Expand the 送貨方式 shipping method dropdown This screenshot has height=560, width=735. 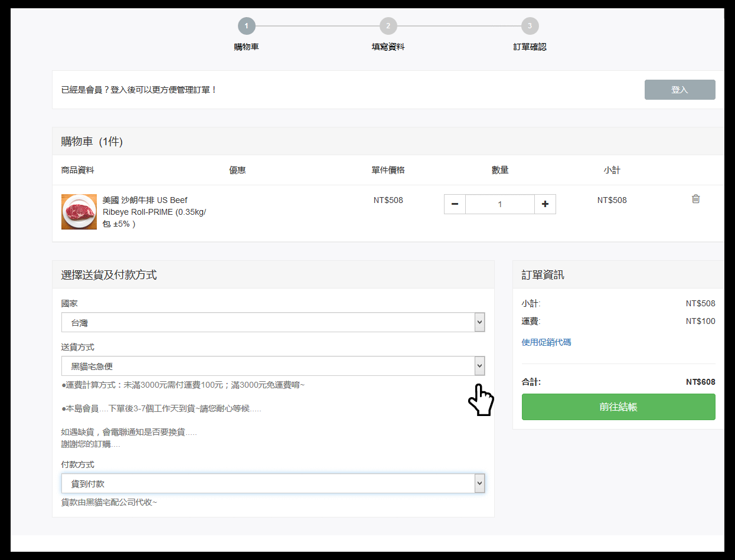[x=273, y=366]
